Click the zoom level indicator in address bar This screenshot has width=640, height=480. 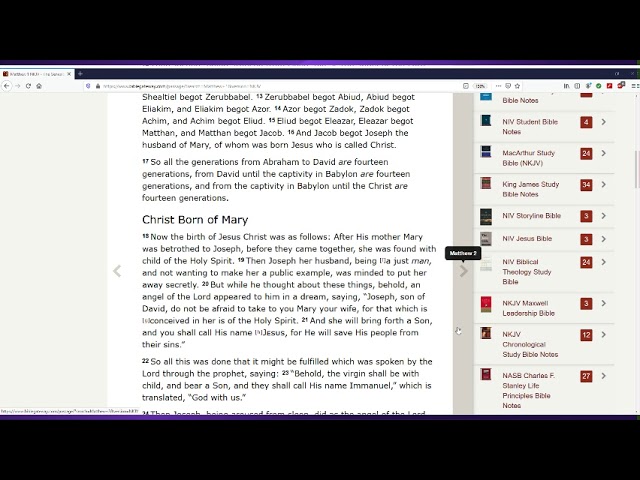point(480,86)
